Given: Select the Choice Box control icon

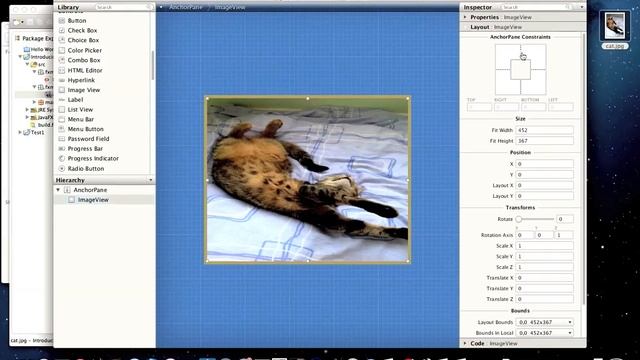Looking at the screenshot, I should (x=62, y=40).
